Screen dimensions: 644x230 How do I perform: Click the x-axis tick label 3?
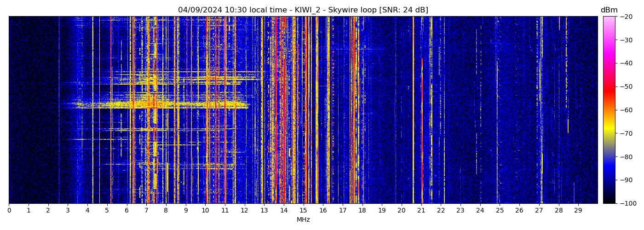click(x=68, y=211)
